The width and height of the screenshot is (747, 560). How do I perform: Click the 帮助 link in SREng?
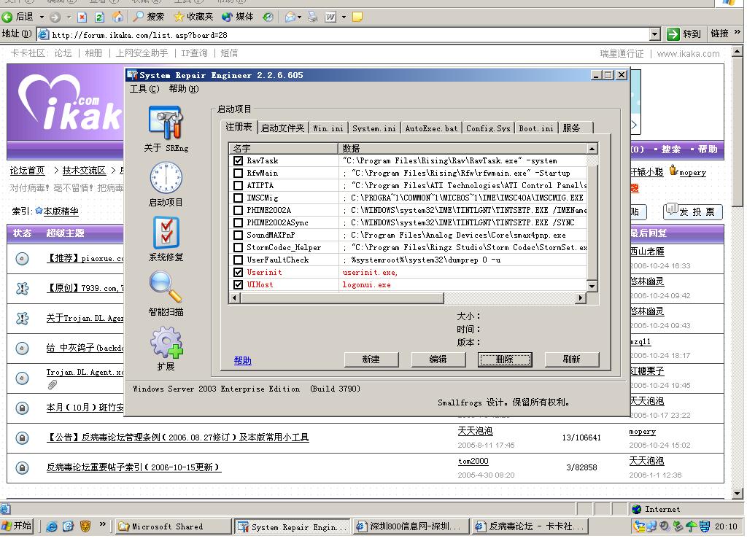click(x=242, y=361)
